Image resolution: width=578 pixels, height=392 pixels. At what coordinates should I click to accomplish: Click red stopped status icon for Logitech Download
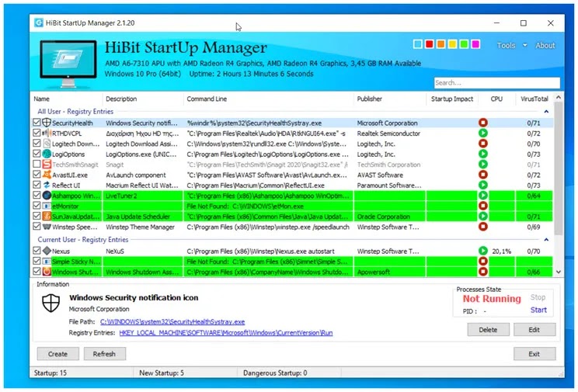pyautogui.click(x=483, y=144)
